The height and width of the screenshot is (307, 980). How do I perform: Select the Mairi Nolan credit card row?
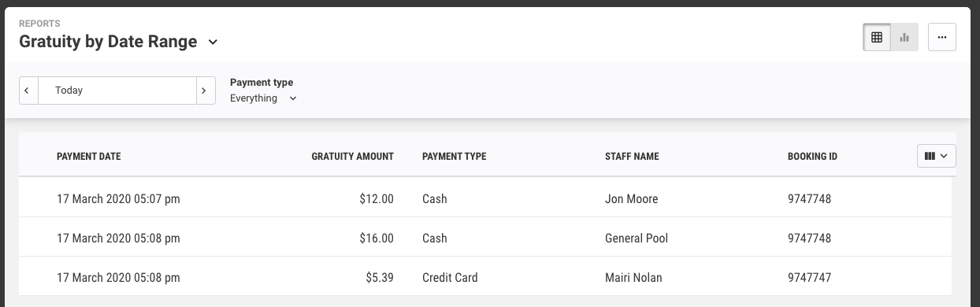click(x=485, y=277)
